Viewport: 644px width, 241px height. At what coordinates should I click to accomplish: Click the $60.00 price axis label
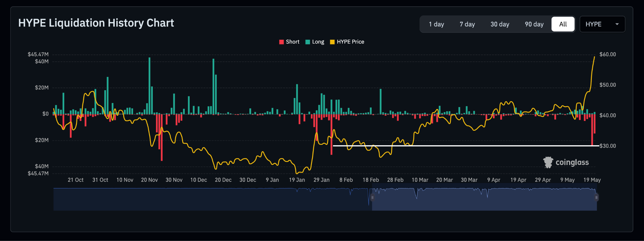608,55
